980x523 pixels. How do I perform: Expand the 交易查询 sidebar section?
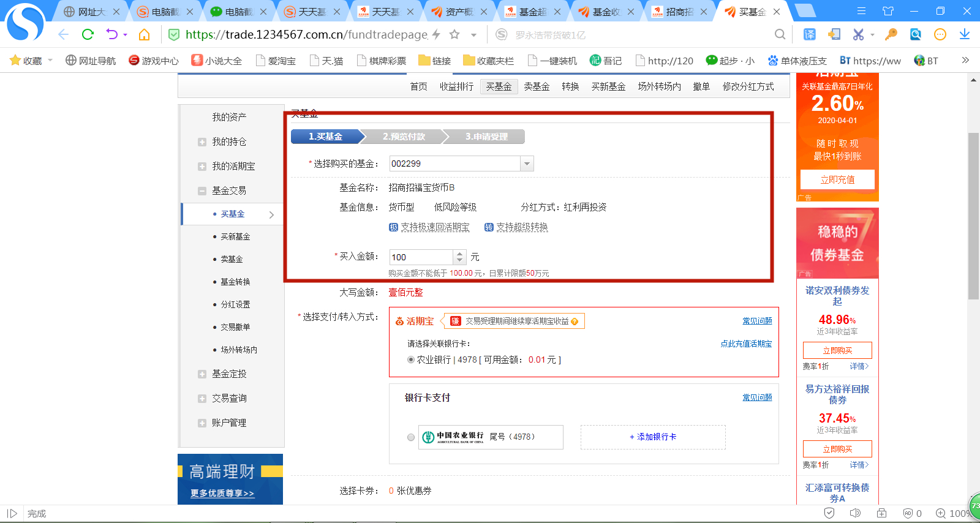click(202, 399)
